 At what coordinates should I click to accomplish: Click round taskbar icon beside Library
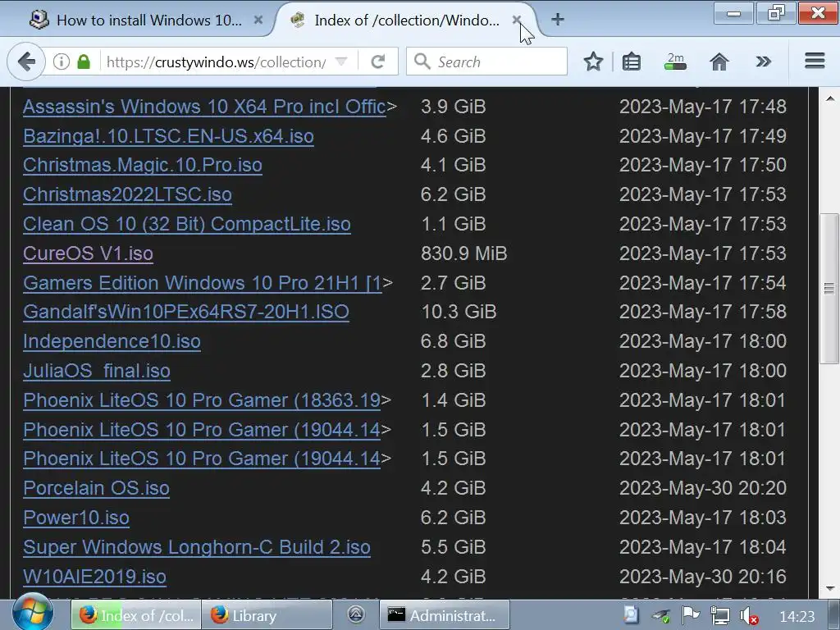[x=356, y=614]
